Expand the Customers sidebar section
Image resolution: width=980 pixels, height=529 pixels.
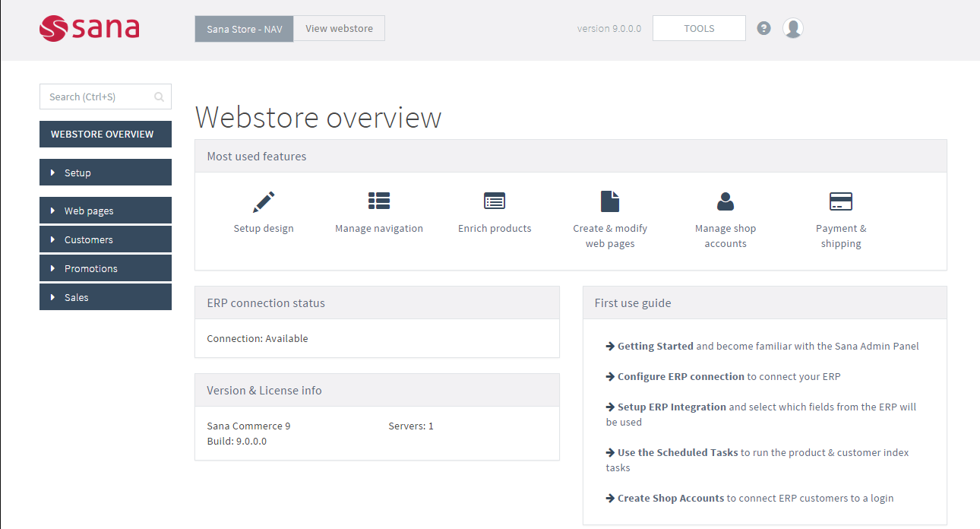click(106, 239)
